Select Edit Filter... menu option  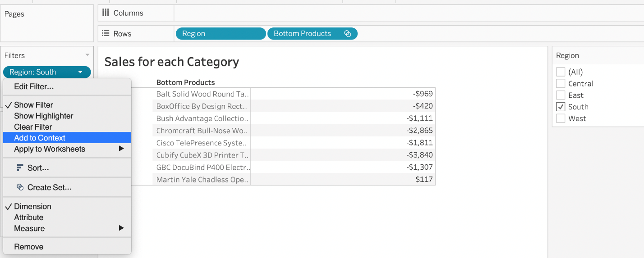pos(34,86)
